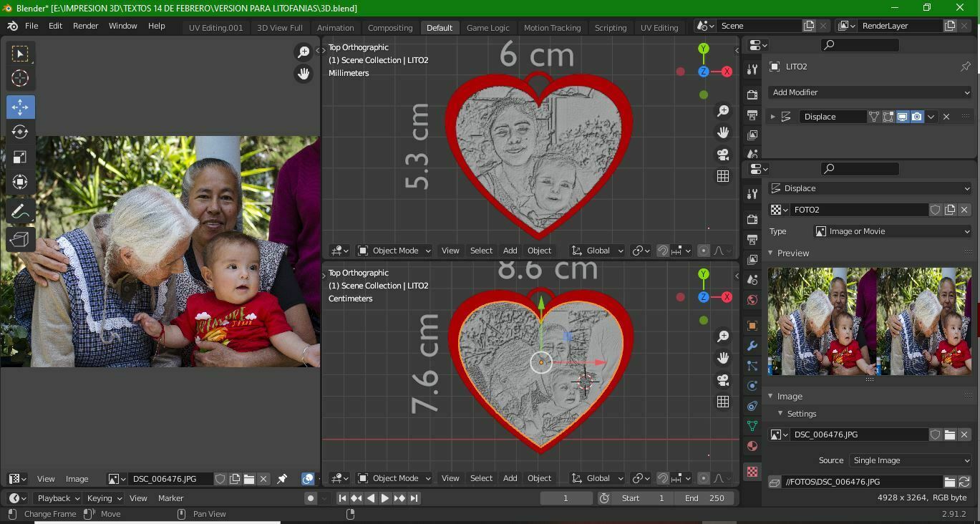This screenshot has width=980, height=524.
Task: Disable render visibility on the Displace modifier
Action: [x=917, y=116]
